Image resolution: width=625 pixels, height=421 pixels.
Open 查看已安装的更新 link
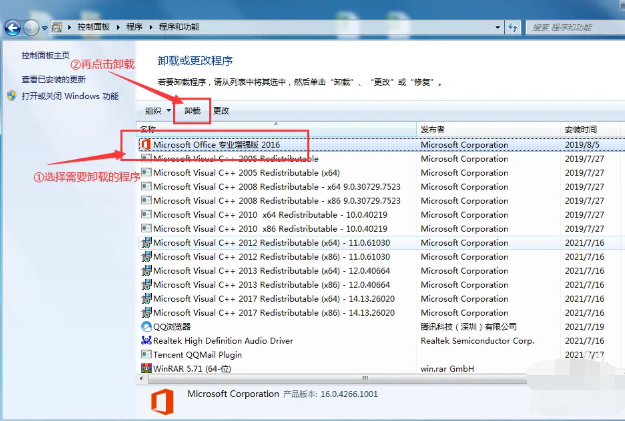point(54,79)
